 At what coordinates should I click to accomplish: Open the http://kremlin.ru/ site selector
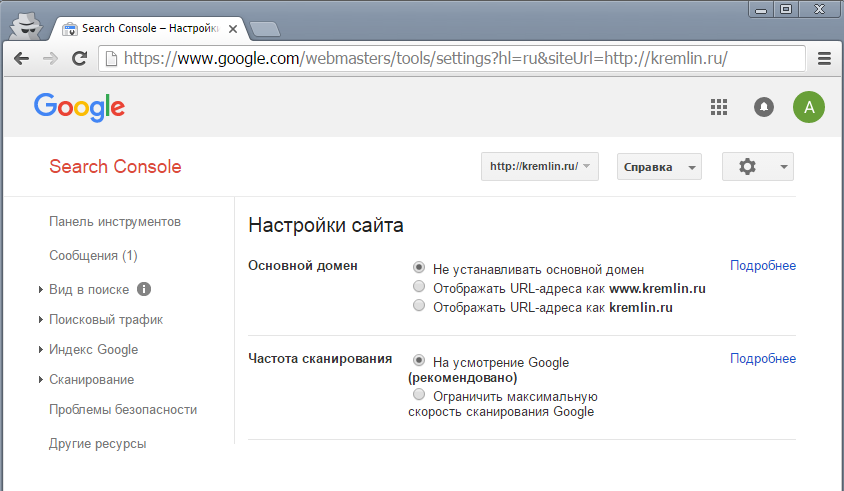[539, 166]
